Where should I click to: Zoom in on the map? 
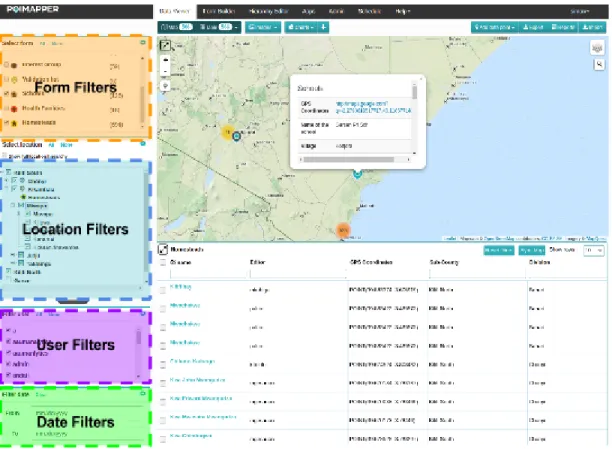click(x=165, y=60)
